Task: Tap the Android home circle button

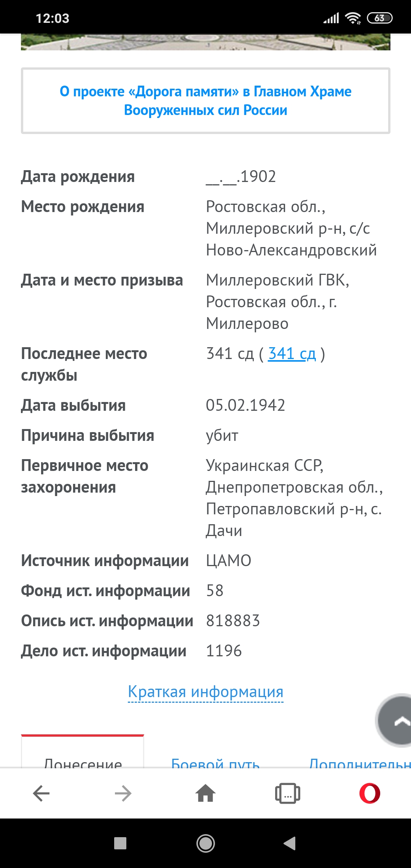Action: (205, 843)
